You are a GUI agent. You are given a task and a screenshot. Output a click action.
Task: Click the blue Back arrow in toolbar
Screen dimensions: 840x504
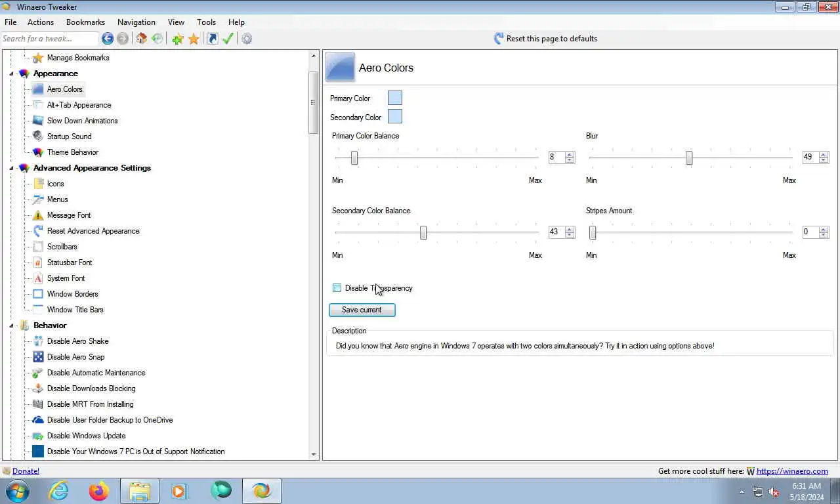click(108, 39)
